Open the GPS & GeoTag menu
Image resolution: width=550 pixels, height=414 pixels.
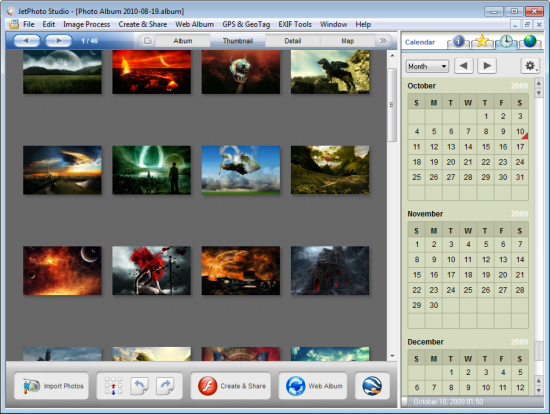pyautogui.click(x=246, y=24)
